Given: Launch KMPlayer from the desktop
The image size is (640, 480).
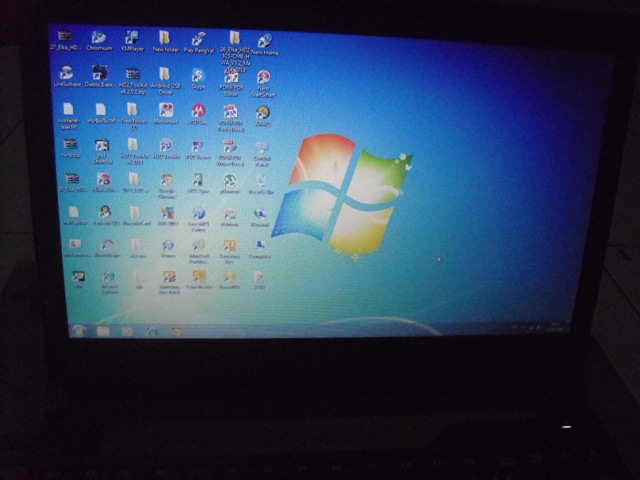Looking at the screenshot, I should point(133,41).
